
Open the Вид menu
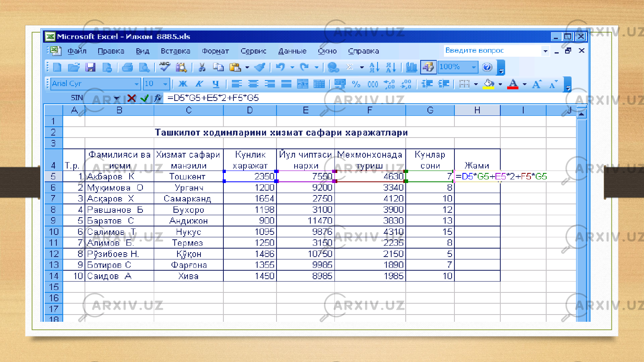[x=142, y=51]
